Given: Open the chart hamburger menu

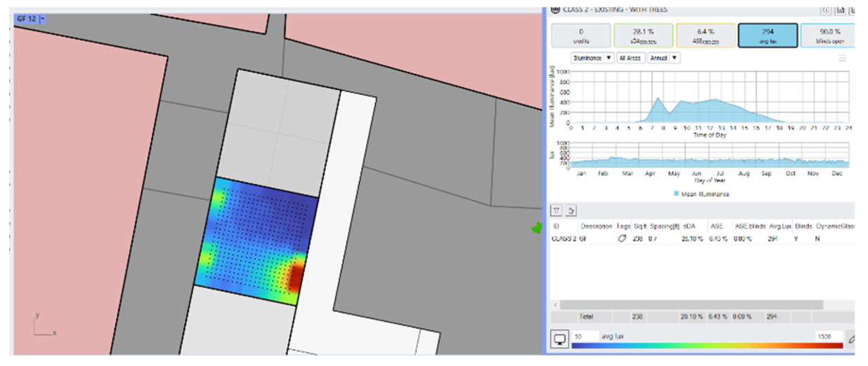Looking at the screenshot, I should (842, 58).
